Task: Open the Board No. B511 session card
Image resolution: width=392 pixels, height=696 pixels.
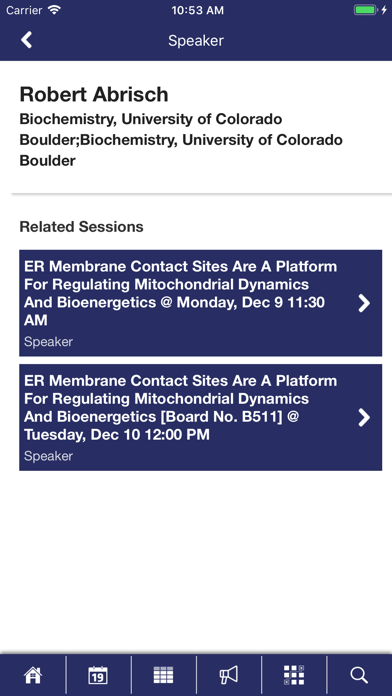Action: pyautogui.click(x=200, y=417)
